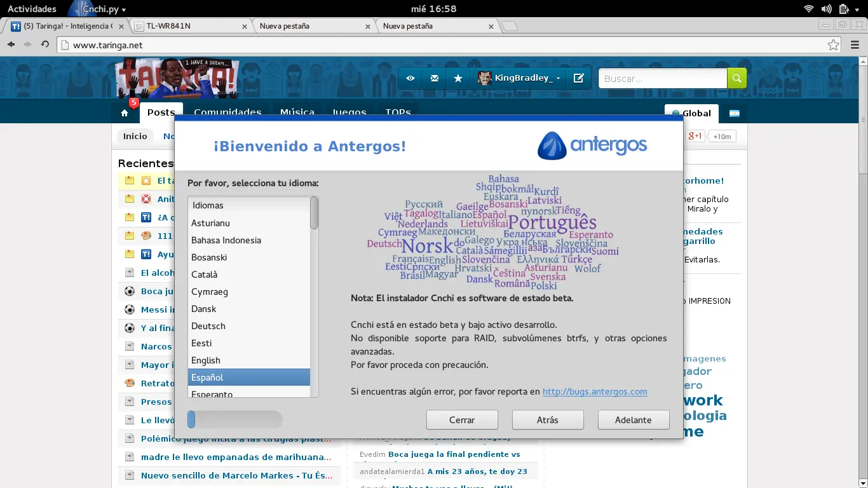Go to Taringa home via house icon
The image size is (868, 488).
coord(125,113)
